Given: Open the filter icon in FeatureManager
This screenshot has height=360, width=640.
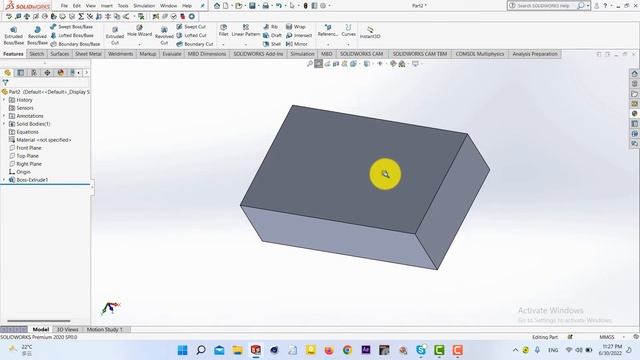Looking at the screenshot, I should point(5,82).
